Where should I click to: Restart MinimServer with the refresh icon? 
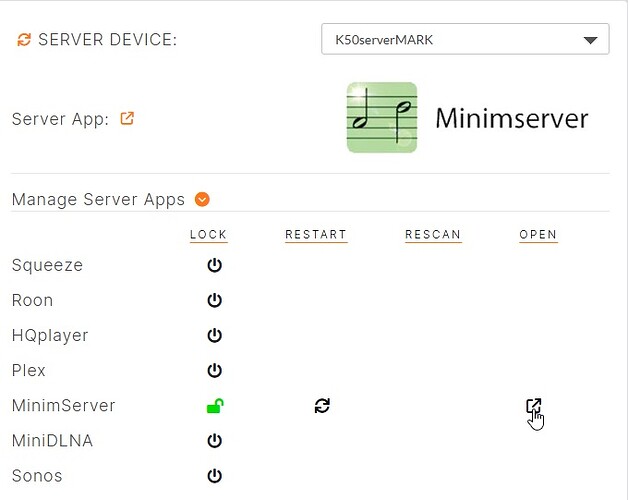tap(322, 405)
